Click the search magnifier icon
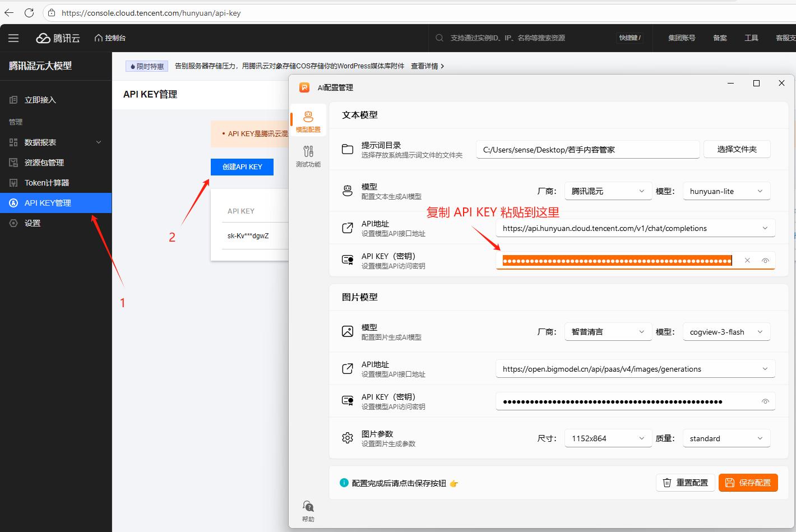796x532 pixels. pyautogui.click(x=439, y=38)
